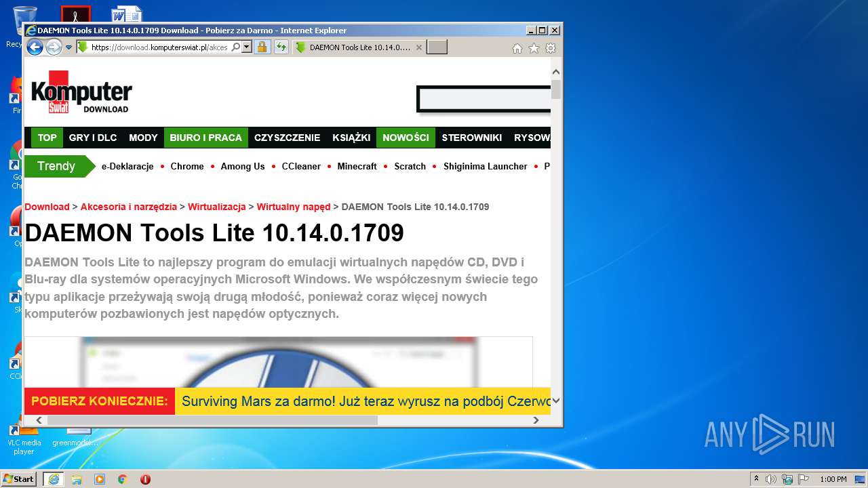
Task: Open Windows Explorer from the taskbar
Action: [77, 479]
